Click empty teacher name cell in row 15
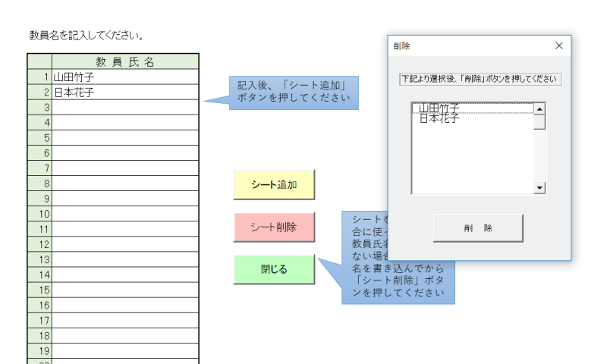Viewport: 607px width, 364px height. (125, 290)
